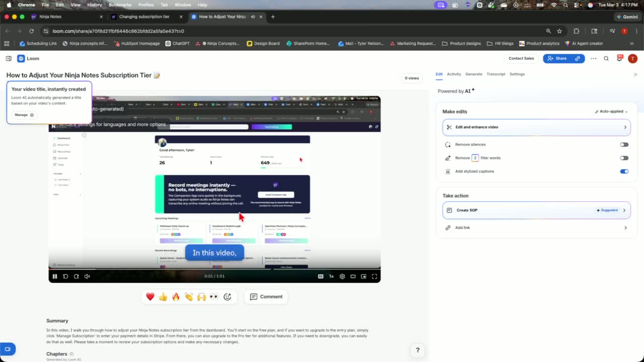The image size is (644, 362).
Task: Open the more options ellipsis menu
Action: click(x=594, y=58)
